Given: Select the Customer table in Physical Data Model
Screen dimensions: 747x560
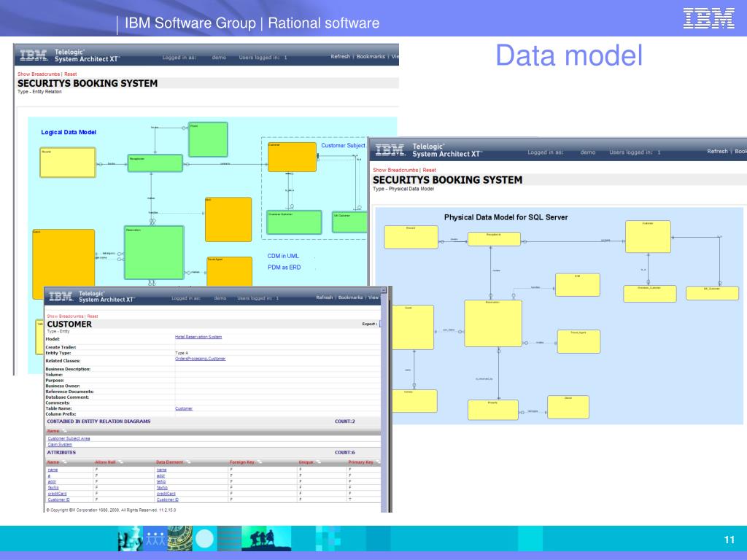Looking at the screenshot, I should [648, 237].
